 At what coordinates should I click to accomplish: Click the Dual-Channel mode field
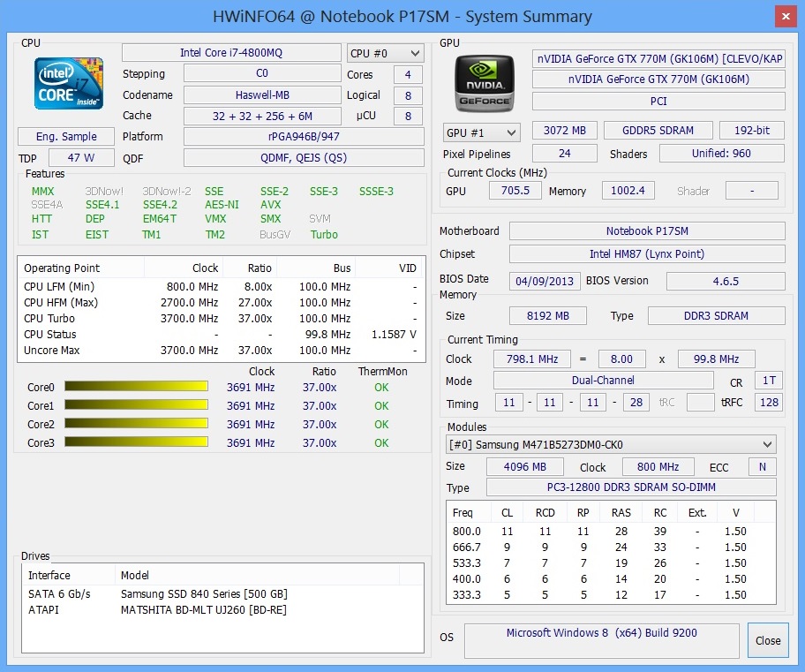point(604,381)
